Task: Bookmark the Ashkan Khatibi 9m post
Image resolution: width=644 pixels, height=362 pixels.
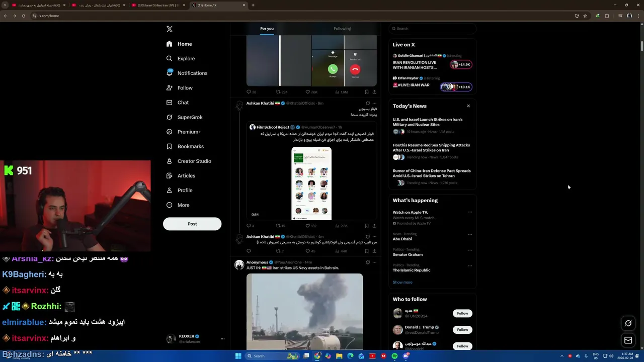Action: [x=366, y=226]
